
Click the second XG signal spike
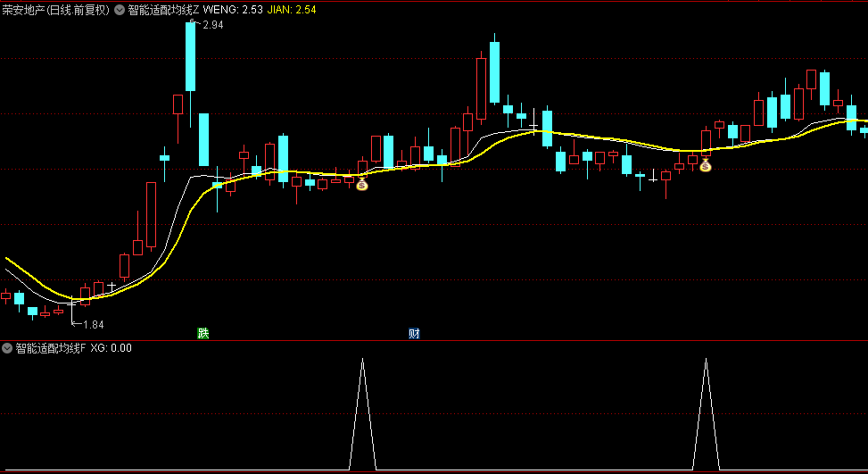[706, 414]
